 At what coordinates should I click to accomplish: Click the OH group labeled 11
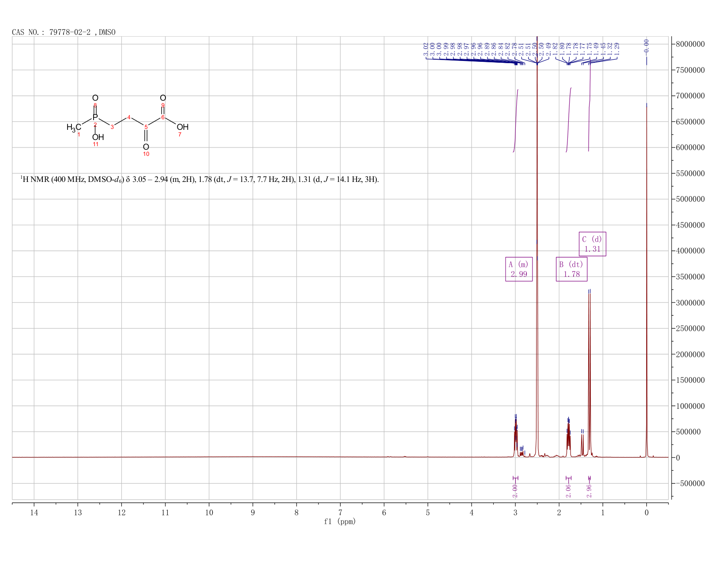(x=98, y=137)
